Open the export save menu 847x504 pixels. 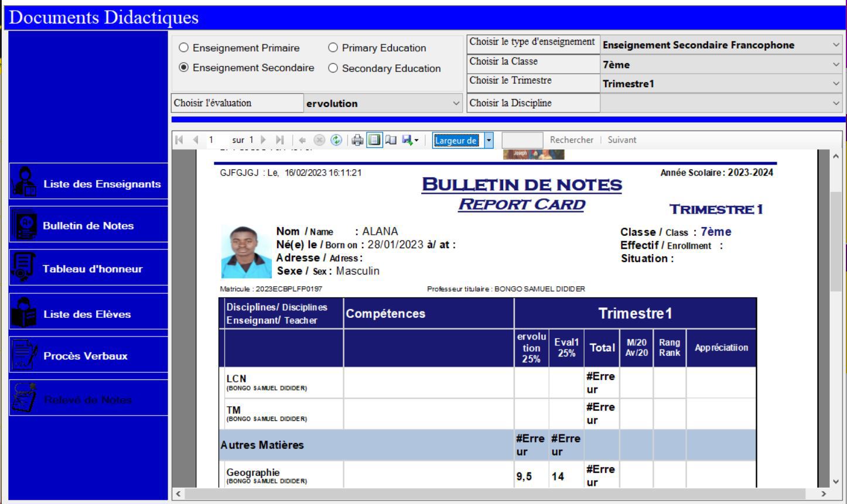[x=409, y=140]
